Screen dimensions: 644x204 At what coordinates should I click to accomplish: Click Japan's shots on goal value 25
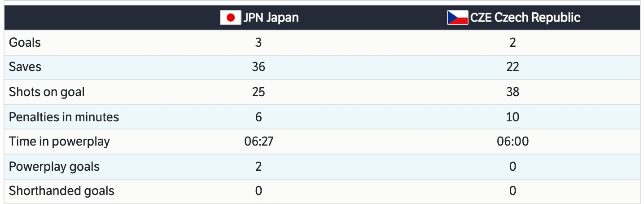258,92
